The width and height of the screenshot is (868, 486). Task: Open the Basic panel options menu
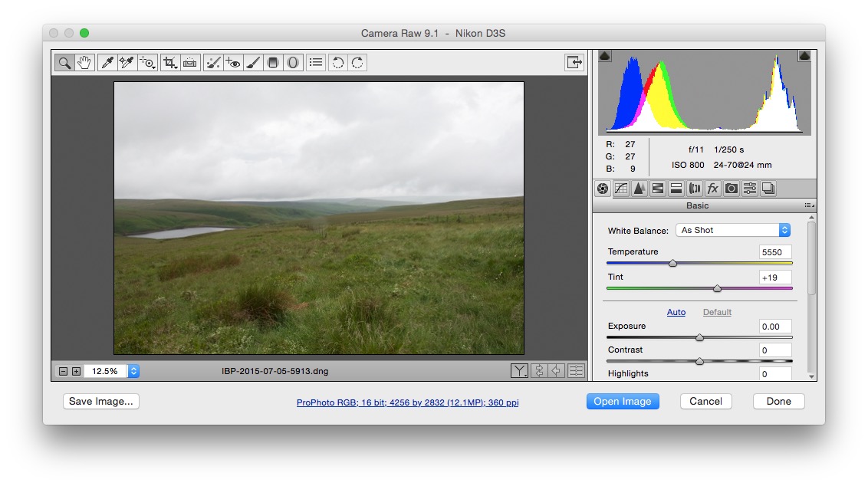point(809,205)
